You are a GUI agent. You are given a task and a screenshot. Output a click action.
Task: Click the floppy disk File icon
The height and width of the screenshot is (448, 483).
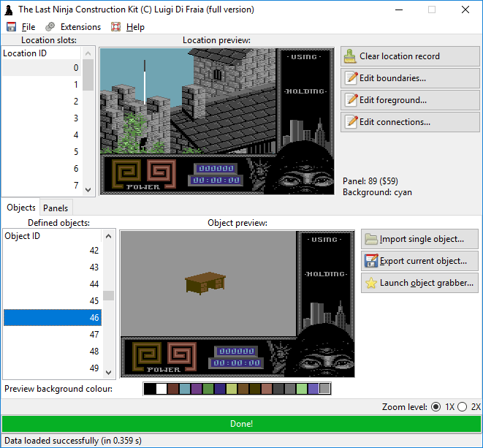[x=12, y=27]
